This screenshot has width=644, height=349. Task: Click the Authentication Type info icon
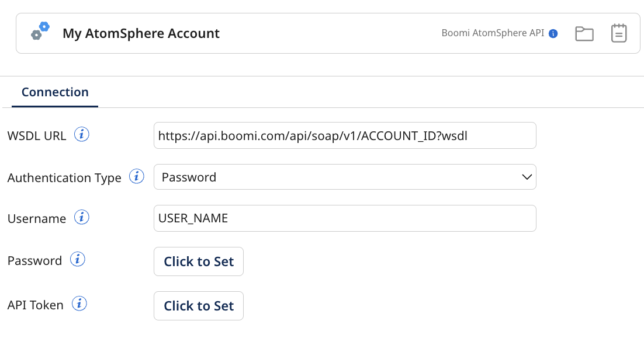point(136,176)
